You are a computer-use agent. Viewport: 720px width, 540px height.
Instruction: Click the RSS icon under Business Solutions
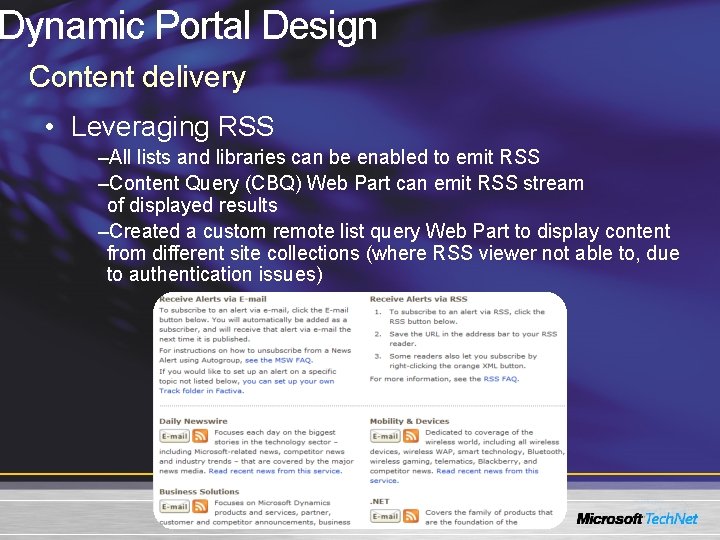pyautogui.click(x=200, y=506)
